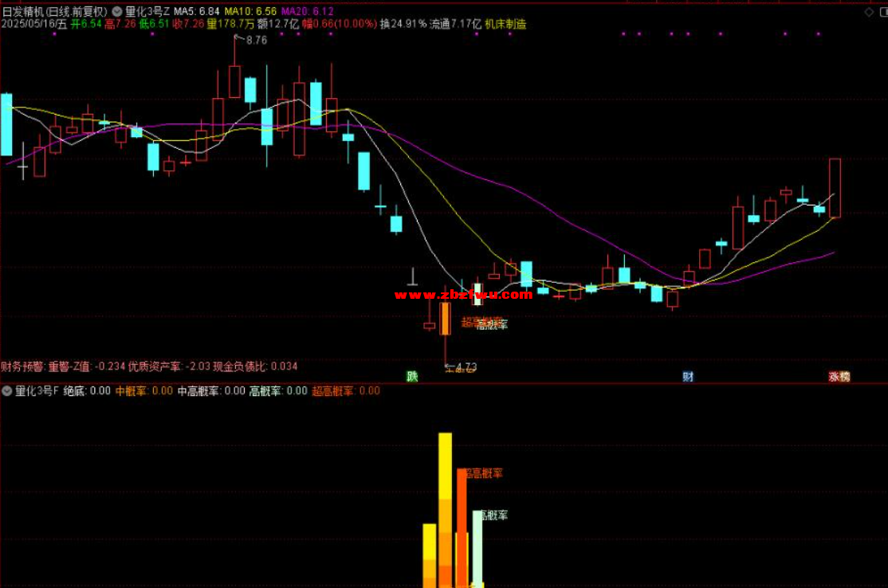Click 超高概率 label beside the orange histogram bar
Viewport: 888px width, 588px height.
pos(484,473)
